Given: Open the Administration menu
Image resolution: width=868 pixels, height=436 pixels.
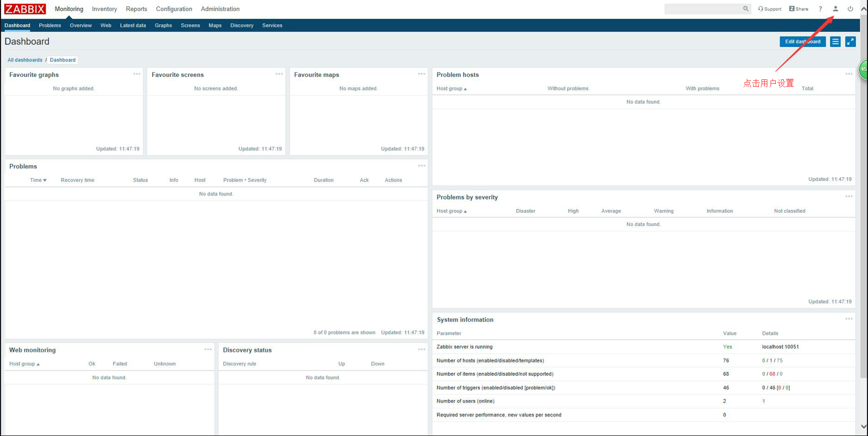Looking at the screenshot, I should tap(220, 9).
